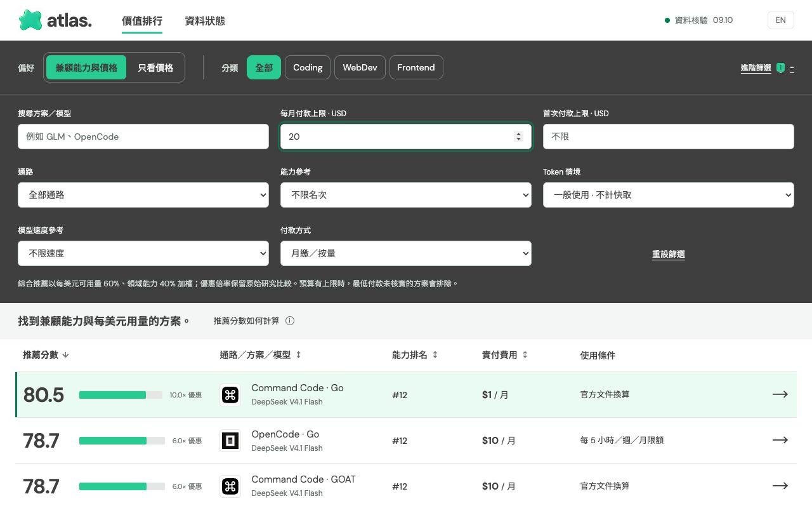Image resolution: width=812 pixels, height=508 pixels.
Task: Sort by the 通路／方案／模型 column header
Action: tap(261, 355)
